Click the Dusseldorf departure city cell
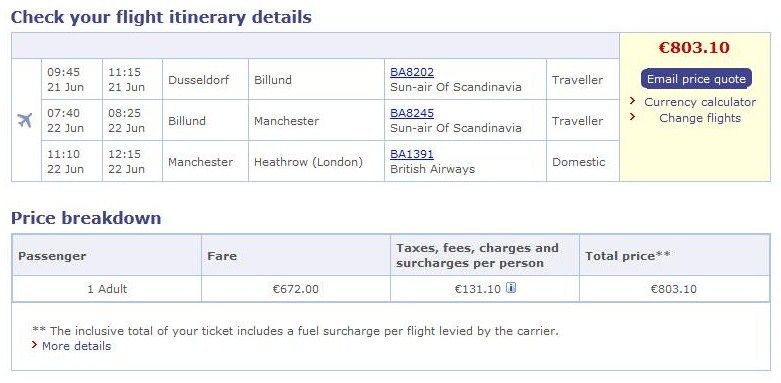This screenshot has width=781, height=383. [x=205, y=80]
